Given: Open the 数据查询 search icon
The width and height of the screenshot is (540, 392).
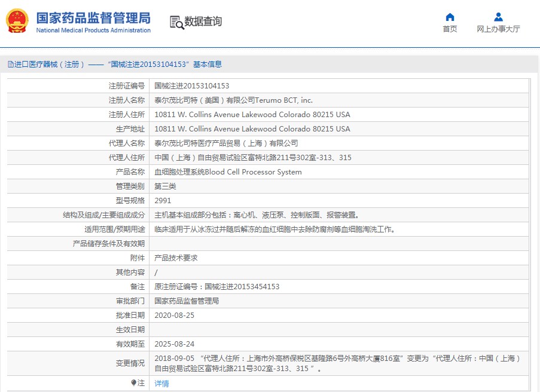Looking at the screenshot, I should click(x=177, y=22).
